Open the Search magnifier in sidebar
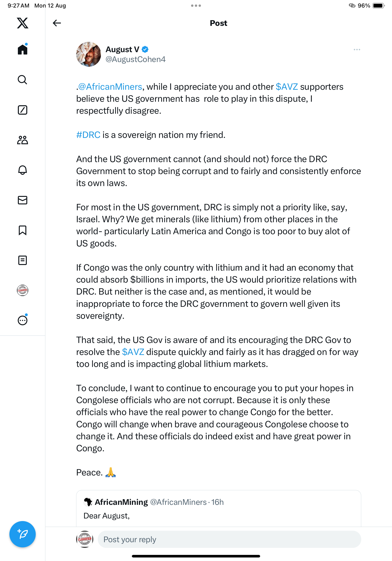Screen dimensions: 392x561 23,80
